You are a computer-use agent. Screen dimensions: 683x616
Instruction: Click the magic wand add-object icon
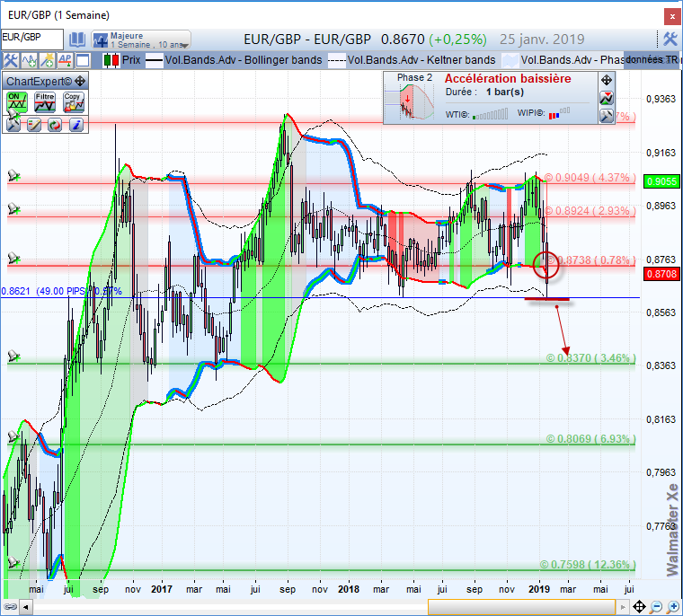(x=47, y=60)
